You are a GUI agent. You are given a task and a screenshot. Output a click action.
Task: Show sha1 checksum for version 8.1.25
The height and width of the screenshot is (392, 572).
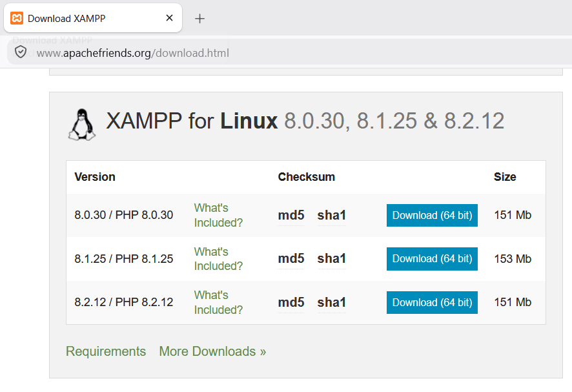coord(332,259)
